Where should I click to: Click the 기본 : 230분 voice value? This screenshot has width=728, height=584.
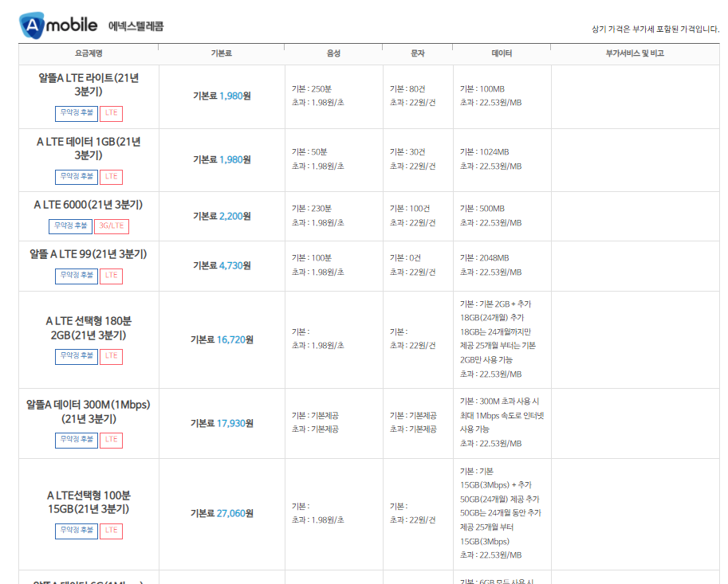(x=312, y=209)
